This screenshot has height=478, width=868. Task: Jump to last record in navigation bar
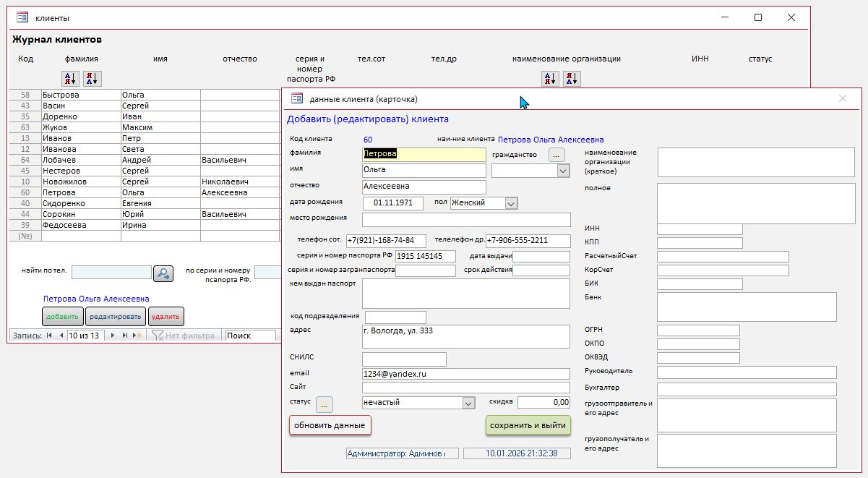click(124, 336)
